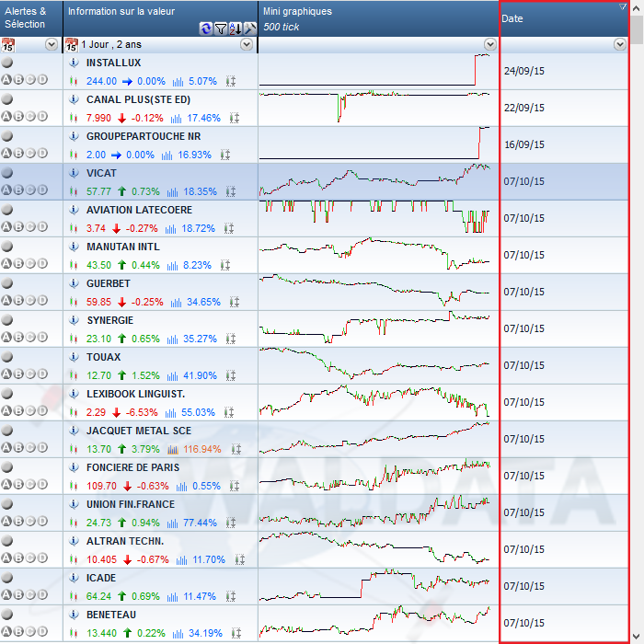
Task: Click -6.53% change for LEXIBOOK
Action: click(142, 412)
